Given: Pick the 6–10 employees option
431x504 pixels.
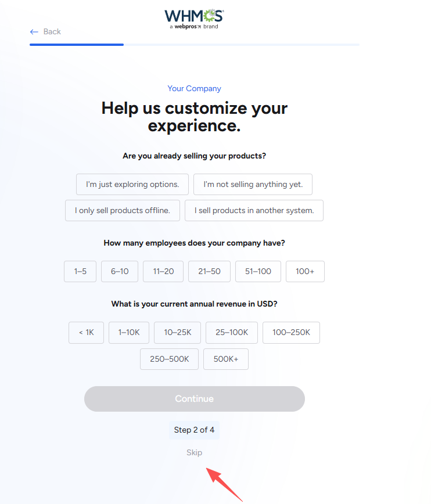Looking at the screenshot, I should [120, 271].
